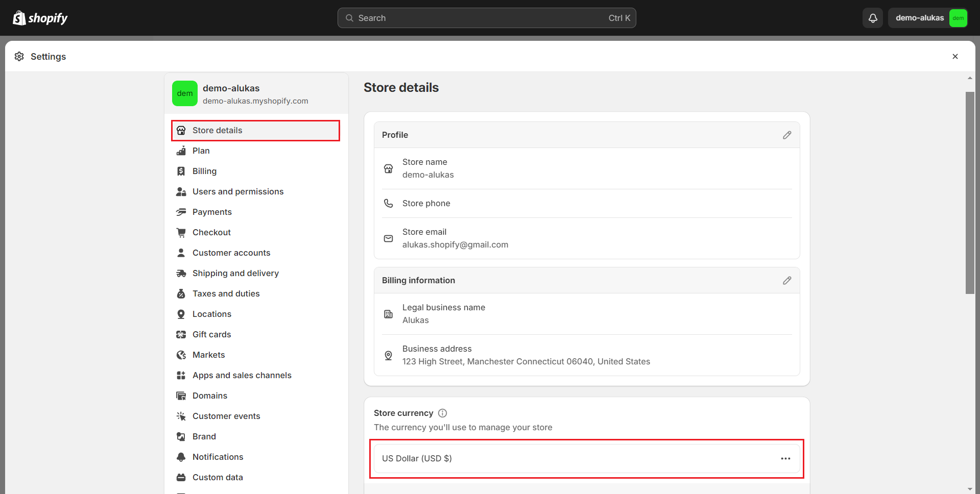Edit Profile using the pencil icon

(x=787, y=135)
